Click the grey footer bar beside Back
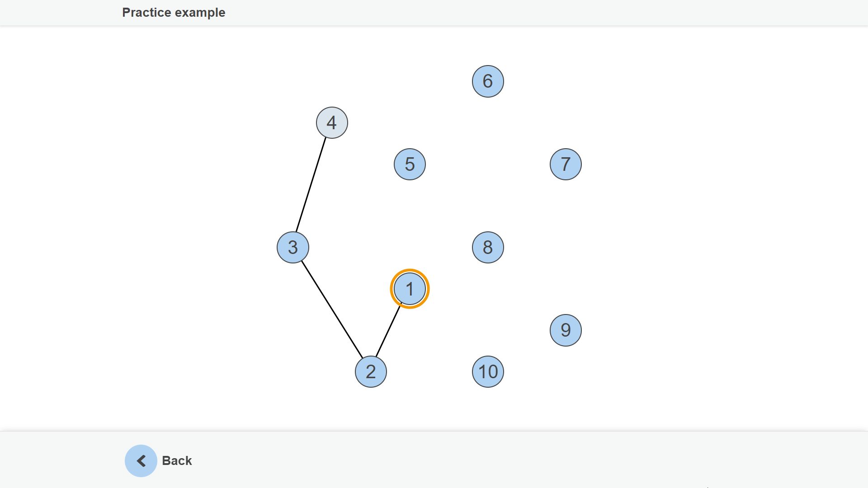This screenshot has height=488, width=868. coord(497,460)
